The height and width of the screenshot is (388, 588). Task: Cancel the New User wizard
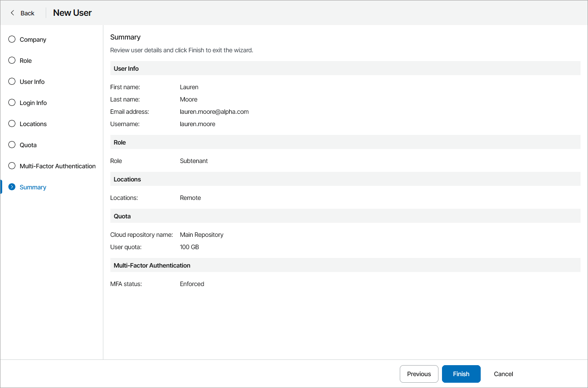503,374
